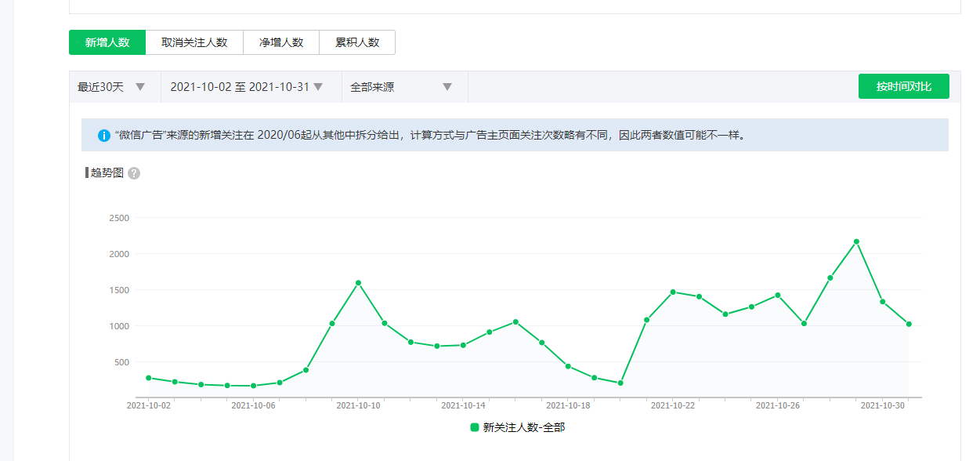This screenshot has height=461, width=980.
Task: Click the 按时间对比 button
Action: click(903, 86)
